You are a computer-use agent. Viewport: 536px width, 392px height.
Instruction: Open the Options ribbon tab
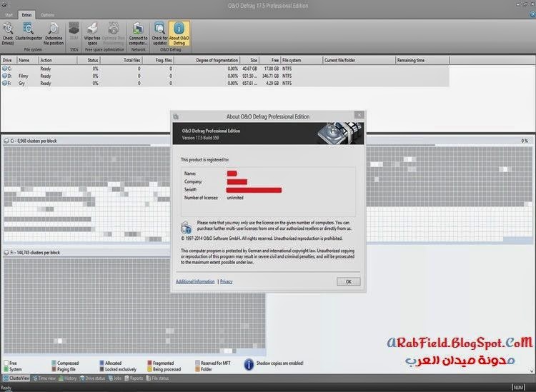(x=47, y=15)
